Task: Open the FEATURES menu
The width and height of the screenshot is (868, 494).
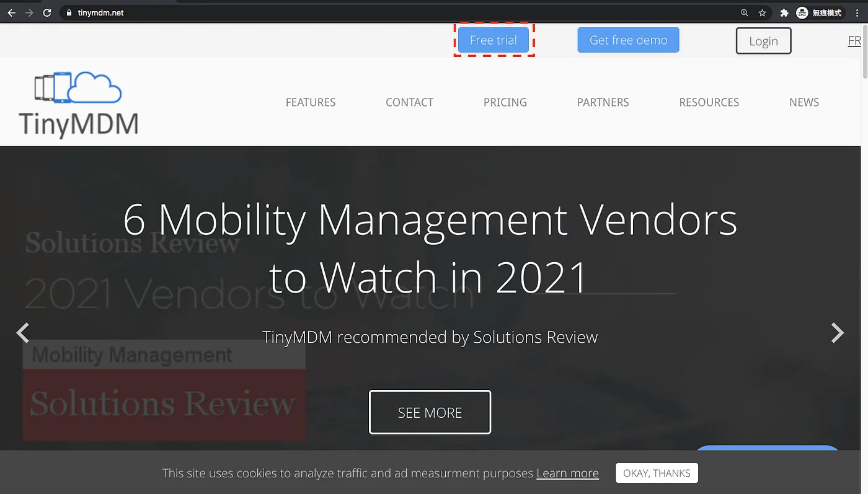Action: [x=311, y=102]
